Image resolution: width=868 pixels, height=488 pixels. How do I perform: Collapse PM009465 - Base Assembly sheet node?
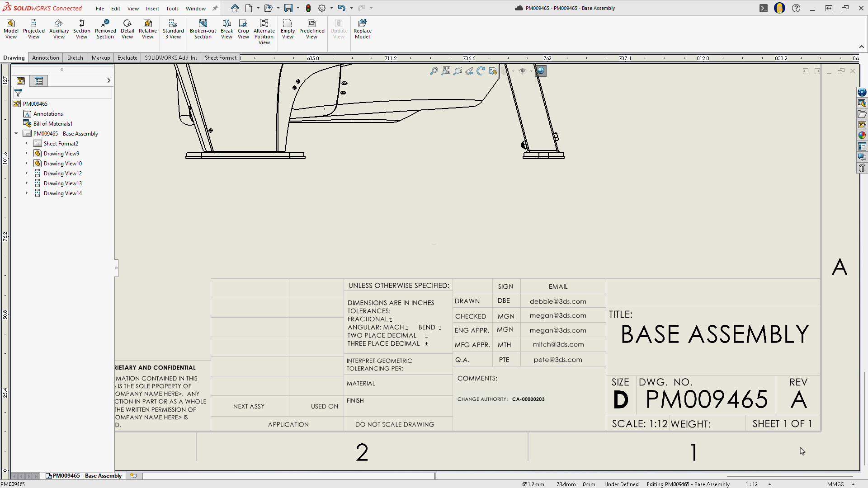[16, 134]
